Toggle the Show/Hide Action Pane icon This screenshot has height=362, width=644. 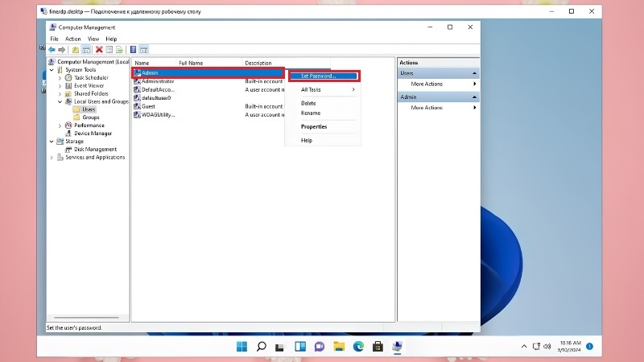point(144,50)
